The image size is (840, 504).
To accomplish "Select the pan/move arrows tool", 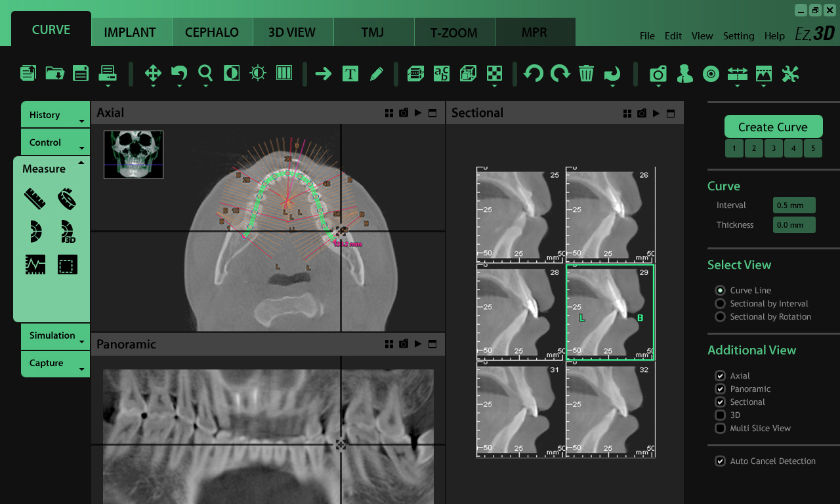I will 153,73.
